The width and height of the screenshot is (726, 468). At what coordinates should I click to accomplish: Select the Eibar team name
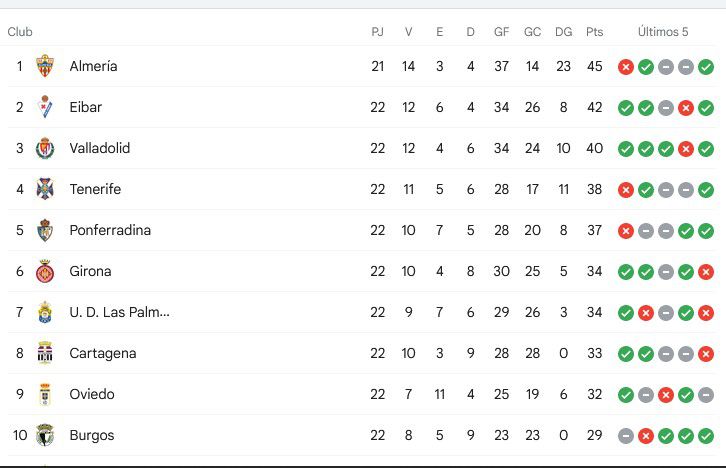(86, 107)
